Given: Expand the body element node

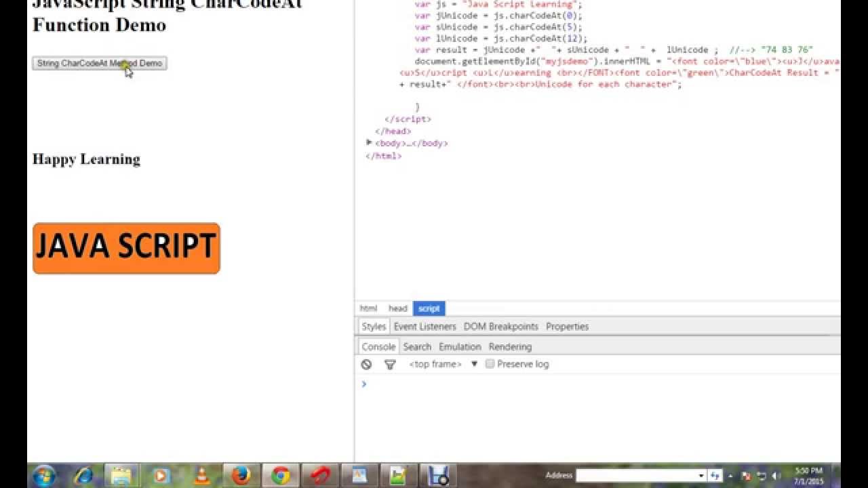Looking at the screenshot, I should click(369, 142).
